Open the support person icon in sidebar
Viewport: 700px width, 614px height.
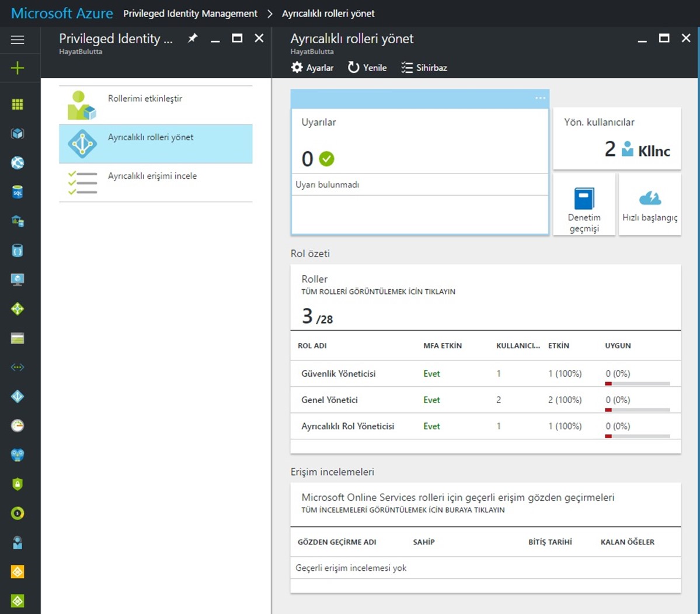18,543
